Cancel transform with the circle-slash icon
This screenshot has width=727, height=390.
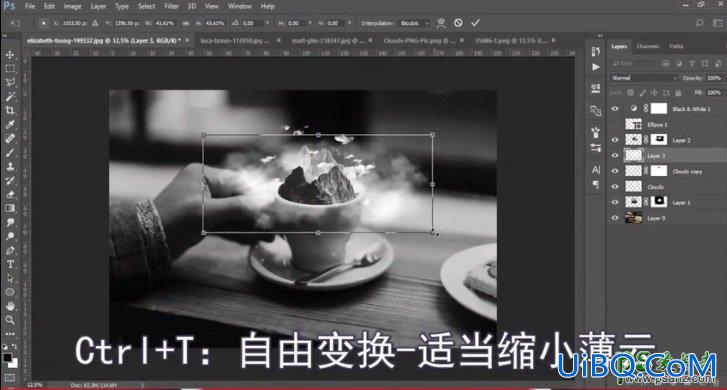(x=458, y=23)
